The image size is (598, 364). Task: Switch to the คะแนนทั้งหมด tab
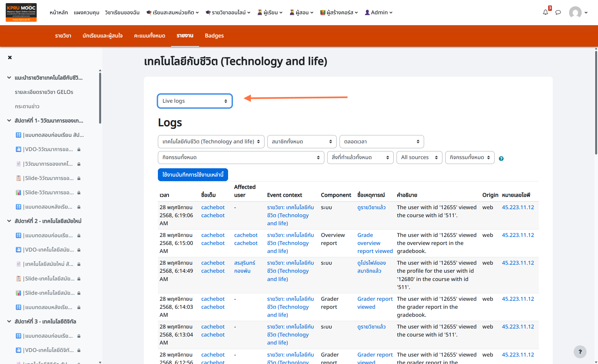150,36
